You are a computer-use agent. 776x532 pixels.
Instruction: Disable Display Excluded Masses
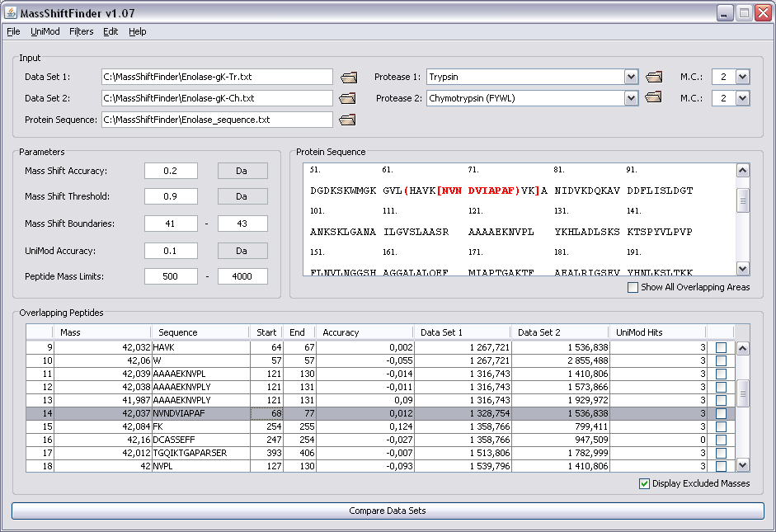coord(644,483)
